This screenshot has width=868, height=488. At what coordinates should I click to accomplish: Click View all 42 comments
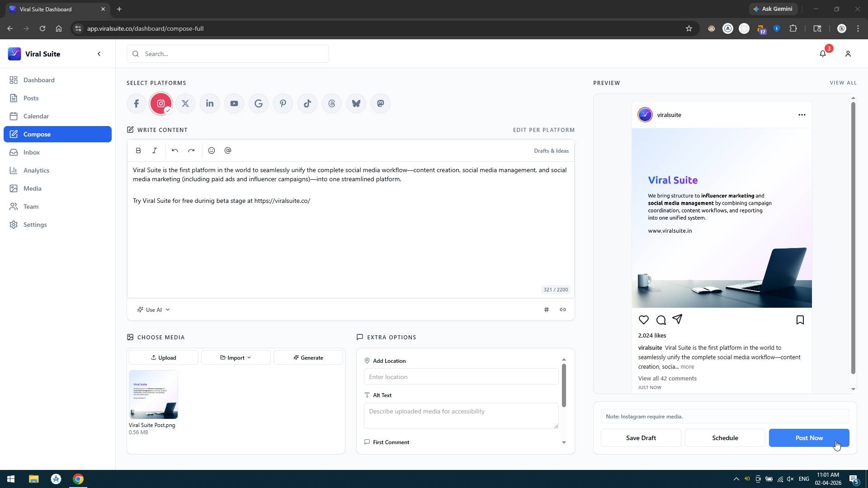[667, 379]
